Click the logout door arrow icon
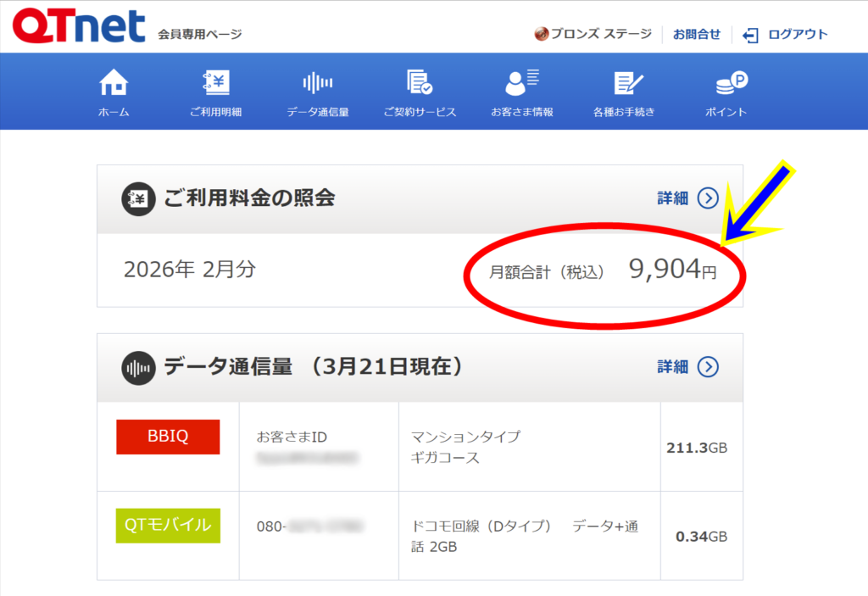This screenshot has height=596, width=868. [750, 35]
